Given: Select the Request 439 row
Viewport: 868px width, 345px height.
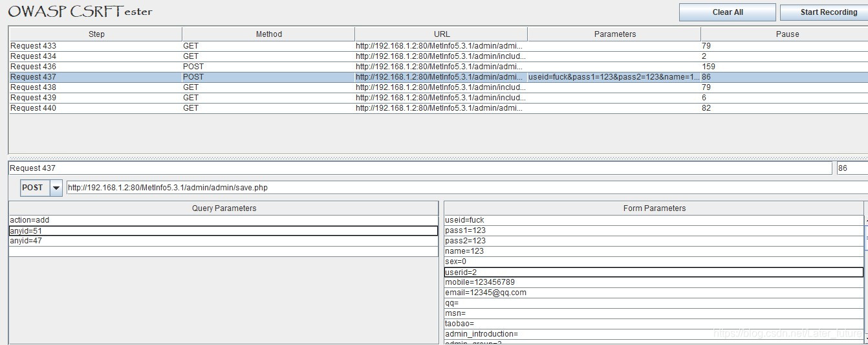Looking at the screenshot, I should point(439,98).
